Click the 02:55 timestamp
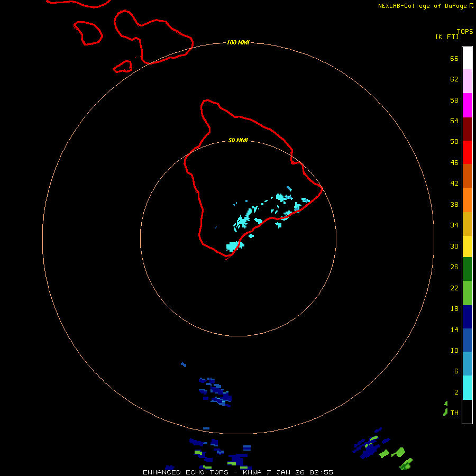Viewport: 476px width, 476px height. tap(321, 472)
